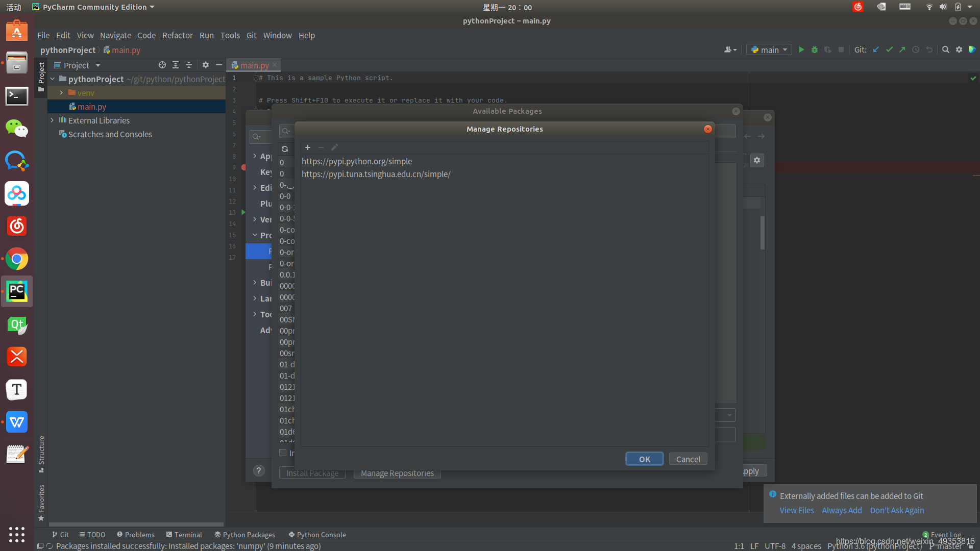Click Manage Repositories button behind dialog
The width and height of the screenshot is (980, 551).
[x=397, y=473]
